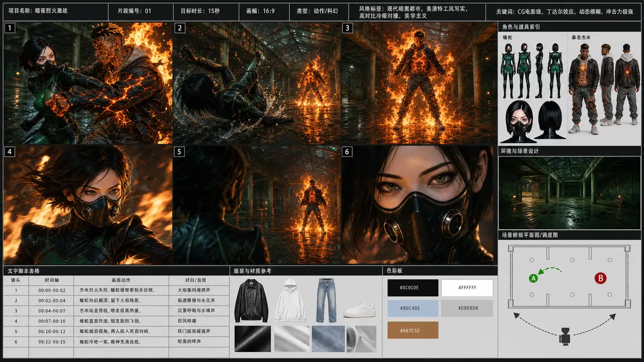Click the 场景俯视平面图/调度图 panel header
The height and width of the screenshot is (362, 644).
pyautogui.click(x=570, y=235)
